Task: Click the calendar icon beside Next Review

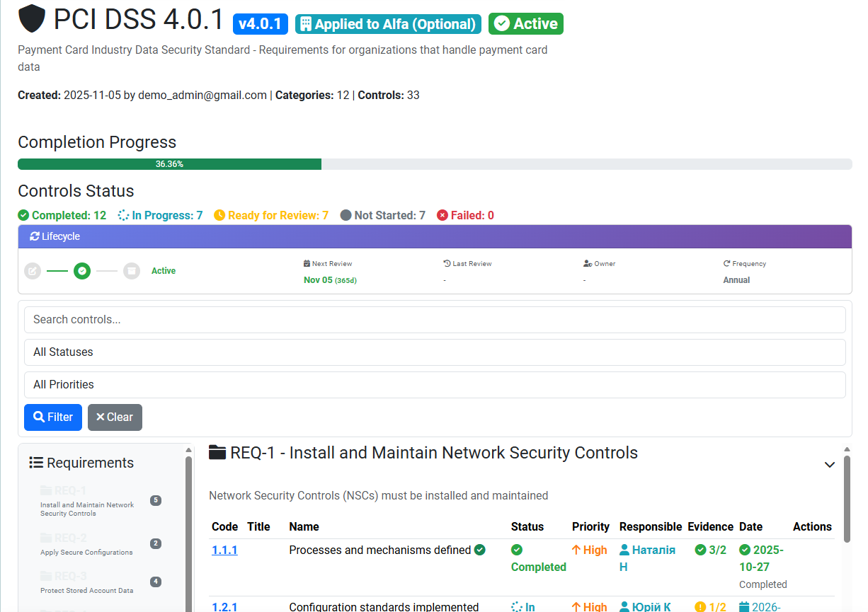Action: click(307, 264)
